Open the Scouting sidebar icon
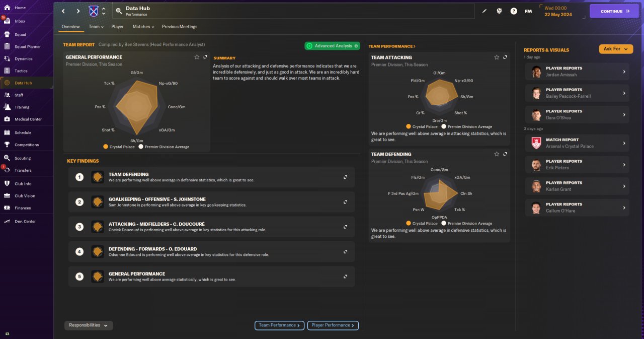 7,158
